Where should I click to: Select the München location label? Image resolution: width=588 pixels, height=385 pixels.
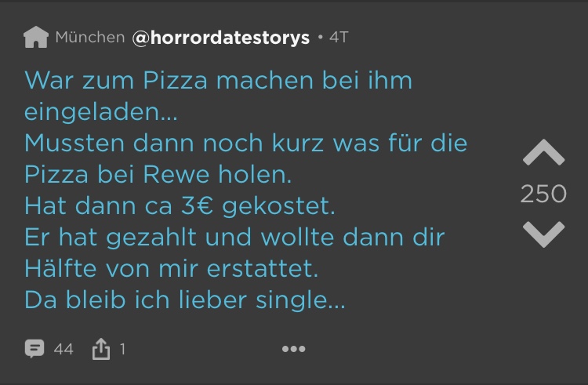[89, 38]
